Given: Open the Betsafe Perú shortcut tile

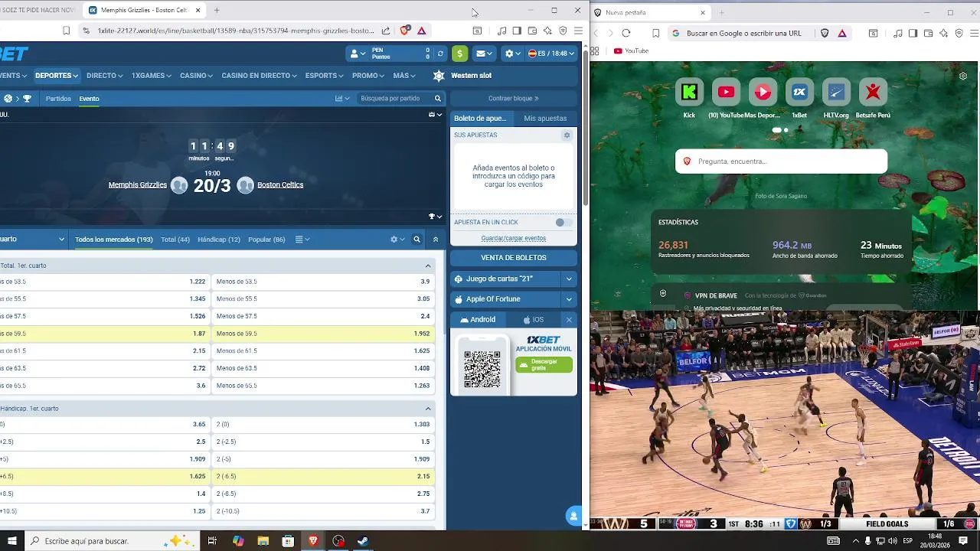Looking at the screenshot, I should 873,98.
